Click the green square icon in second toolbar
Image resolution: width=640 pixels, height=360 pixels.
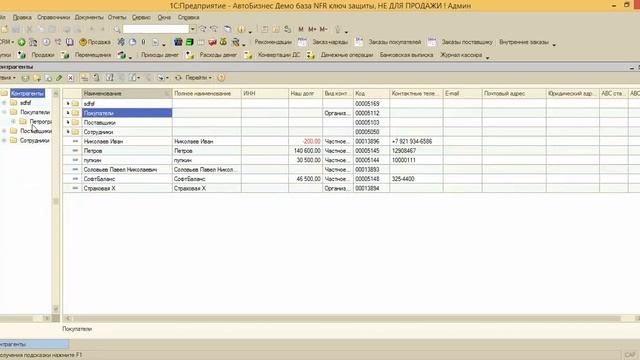click(x=189, y=42)
